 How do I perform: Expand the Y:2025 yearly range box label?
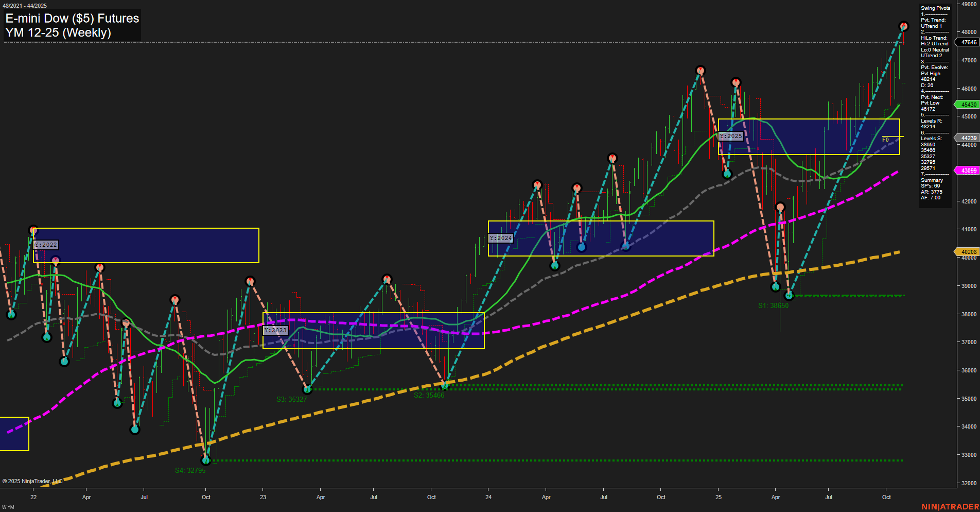[x=731, y=136]
